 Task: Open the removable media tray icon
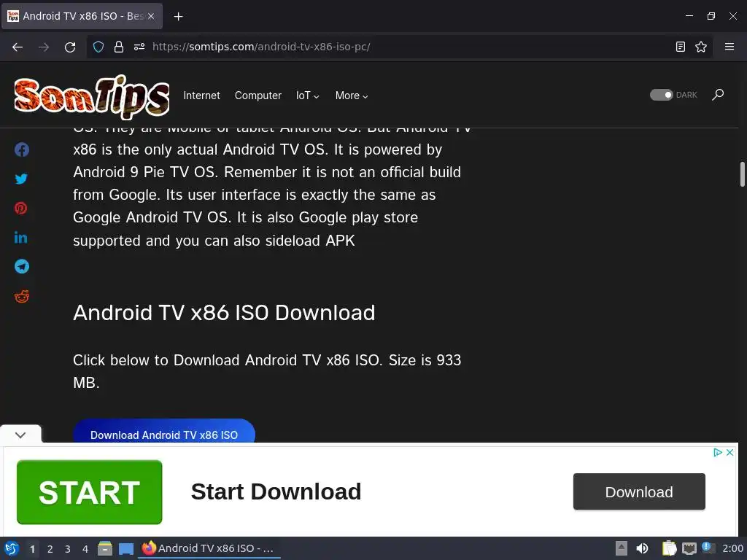[622, 548]
